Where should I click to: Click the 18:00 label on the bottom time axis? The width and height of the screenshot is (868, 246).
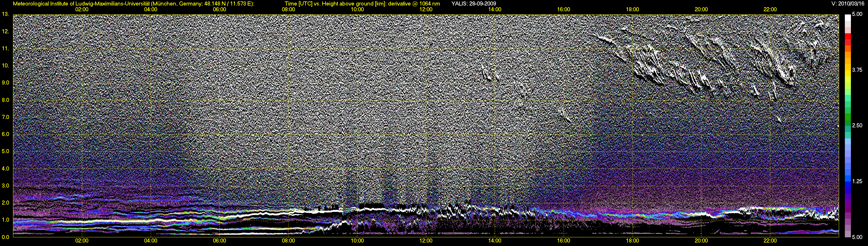[x=632, y=241]
